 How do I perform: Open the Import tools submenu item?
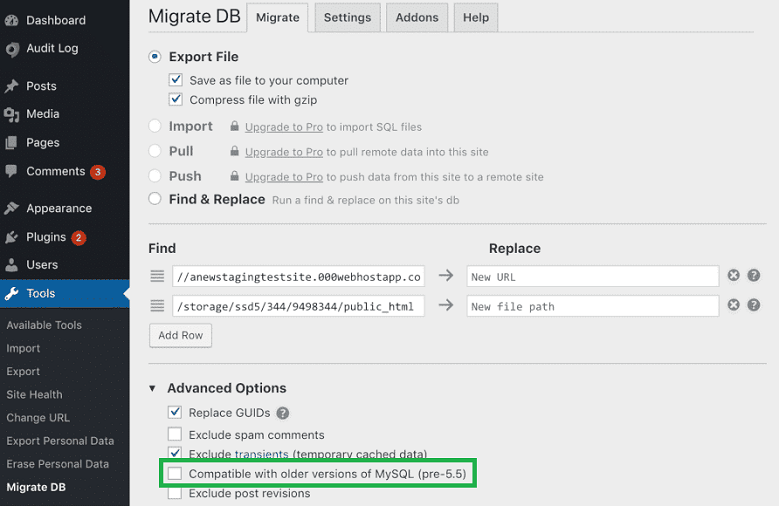23,348
